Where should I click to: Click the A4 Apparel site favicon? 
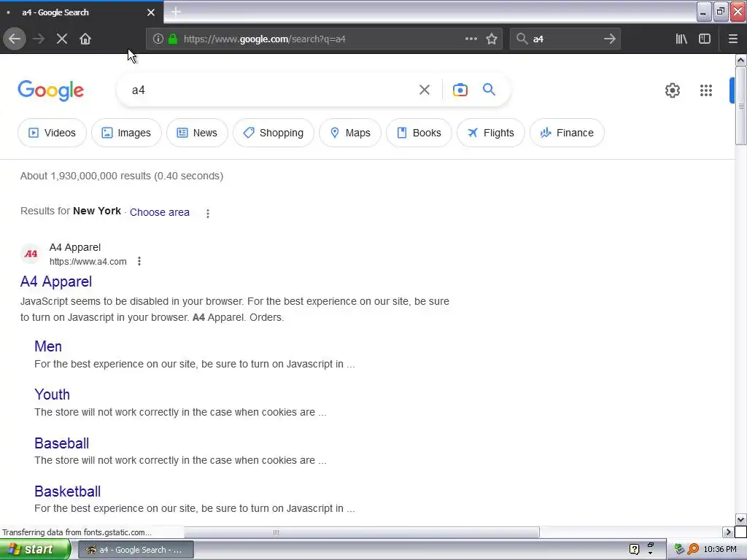pyautogui.click(x=31, y=254)
